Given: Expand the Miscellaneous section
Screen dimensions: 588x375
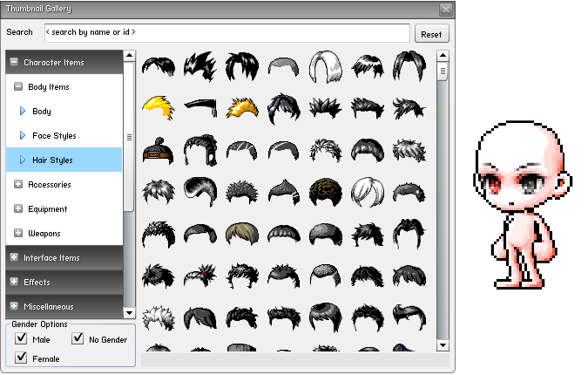Looking at the screenshot, I should (14, 306).
